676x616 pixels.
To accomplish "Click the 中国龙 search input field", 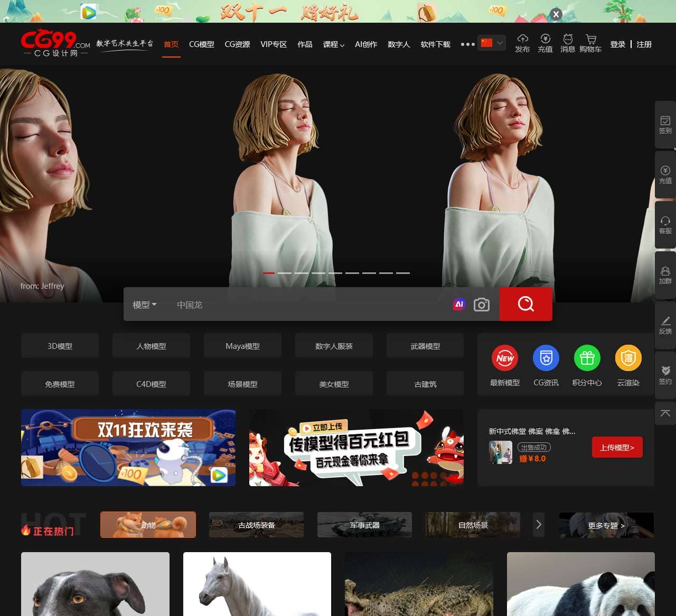I will pyautogui.click(x=312, y=305).
